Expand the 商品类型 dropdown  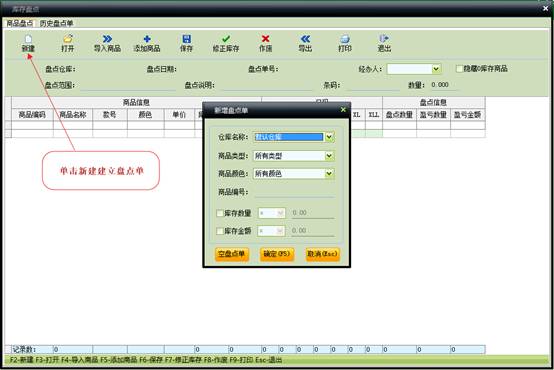(x=329, y=156)
